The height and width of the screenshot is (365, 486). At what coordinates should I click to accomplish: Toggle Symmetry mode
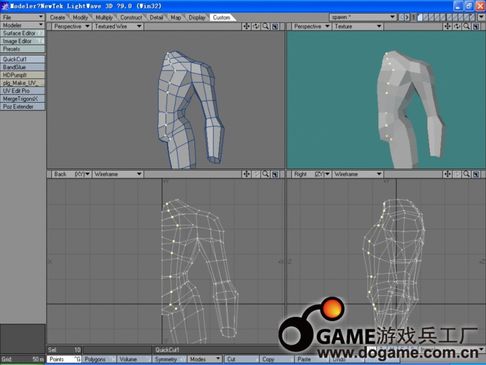(169, 359)
